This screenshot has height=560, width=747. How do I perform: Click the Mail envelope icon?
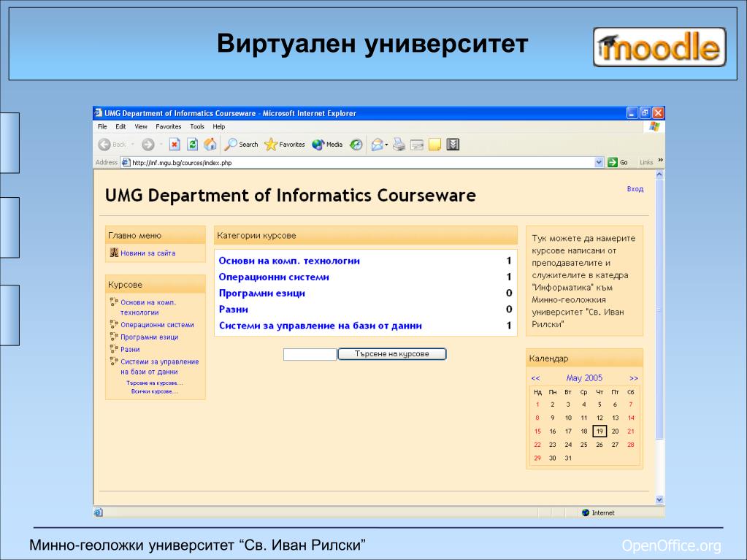(377, 145)
